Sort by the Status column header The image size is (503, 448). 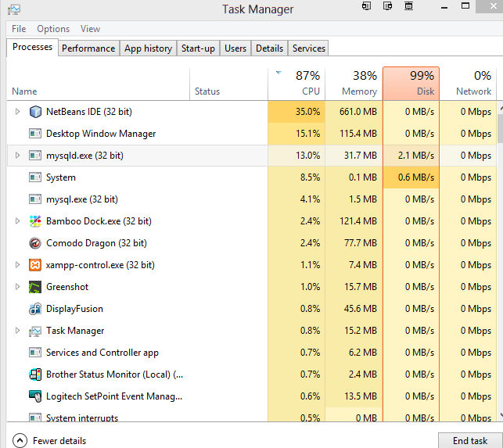228,84
